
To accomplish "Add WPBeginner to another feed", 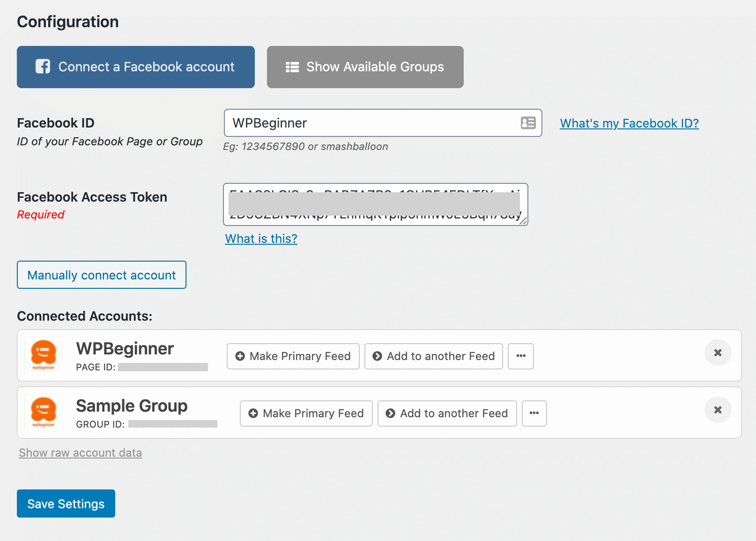I will pyautogui.click(x=434, y=356).
